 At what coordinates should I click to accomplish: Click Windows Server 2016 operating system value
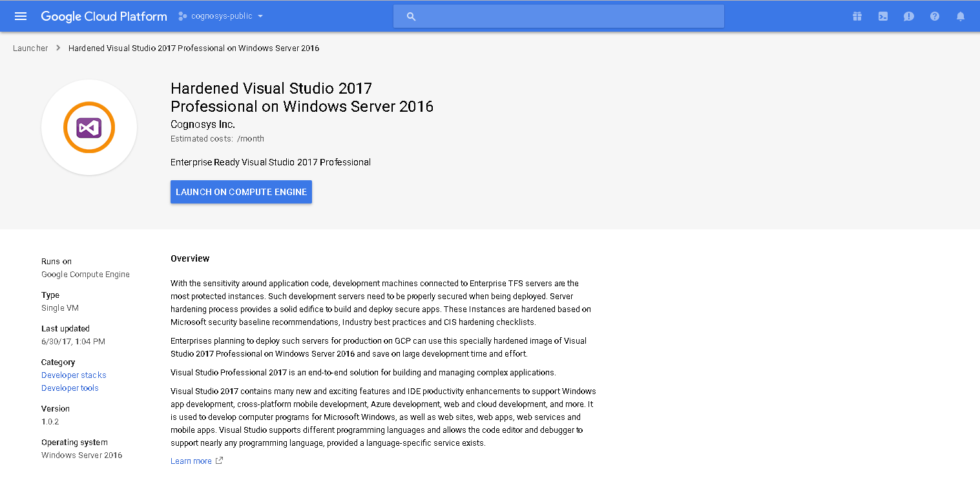click(81, 455)
